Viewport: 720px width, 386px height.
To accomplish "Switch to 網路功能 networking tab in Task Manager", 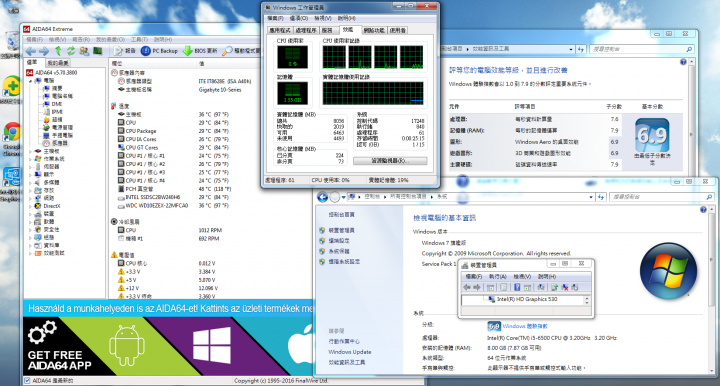I will 374,30.
